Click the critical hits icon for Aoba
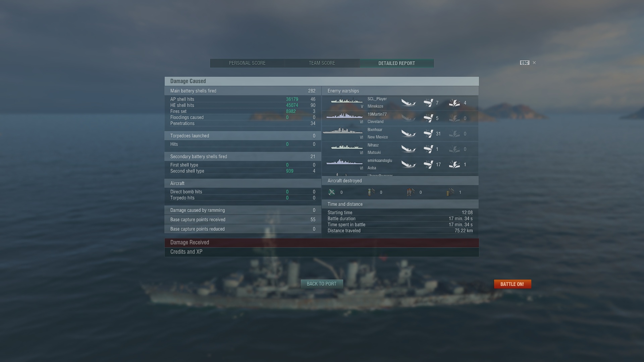Image resolution: width=644 pixels, height=362 pixels. pyautogui.click(x=454, y=165)
